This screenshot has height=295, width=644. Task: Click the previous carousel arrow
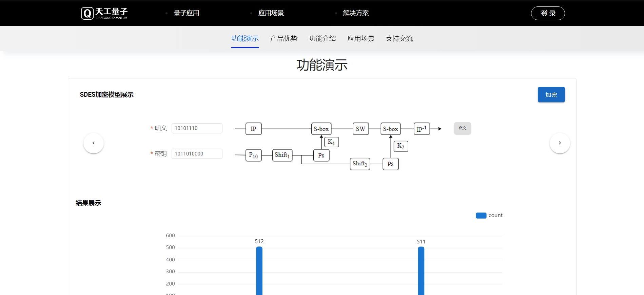click(x=94, y=143)
